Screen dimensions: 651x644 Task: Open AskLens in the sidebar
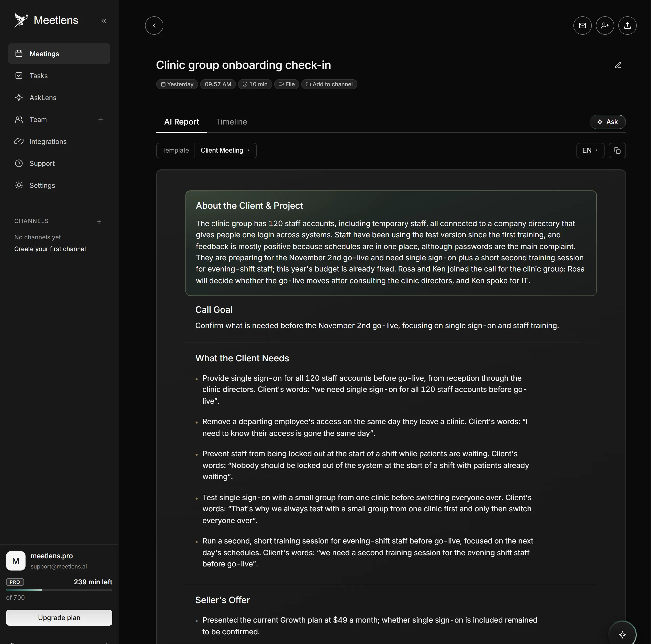point(59,98)
